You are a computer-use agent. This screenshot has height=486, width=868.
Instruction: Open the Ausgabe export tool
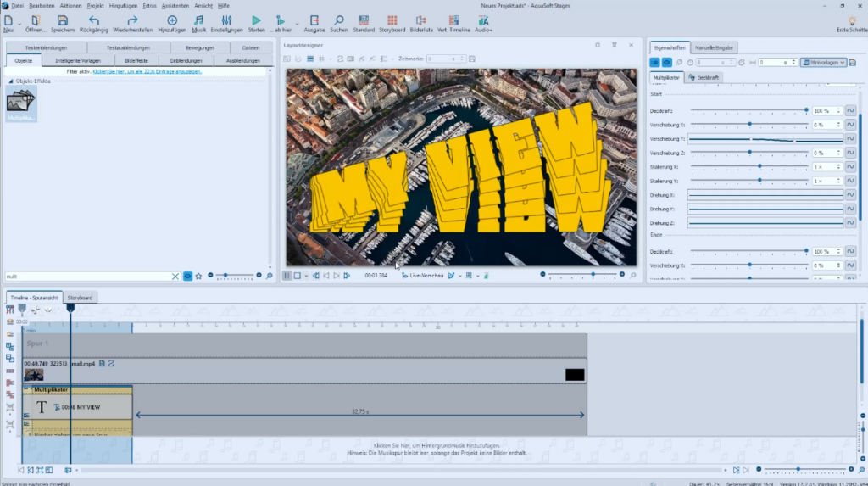click(x=314, y=20)
